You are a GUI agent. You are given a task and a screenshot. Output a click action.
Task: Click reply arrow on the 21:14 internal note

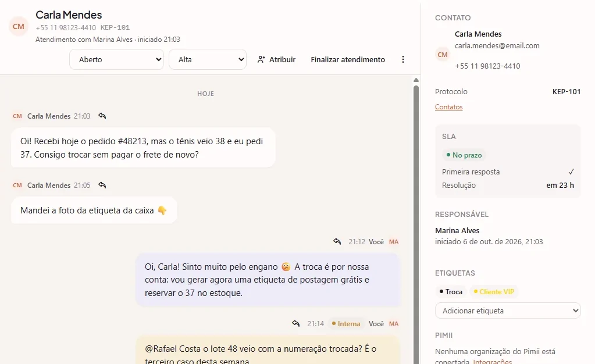coord(296,323)
